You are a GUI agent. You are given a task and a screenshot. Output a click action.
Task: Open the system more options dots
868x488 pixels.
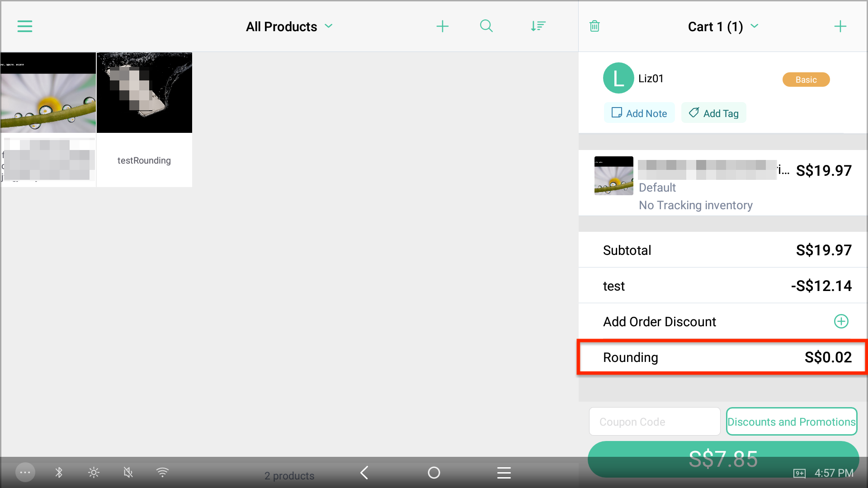coord(25,473)
